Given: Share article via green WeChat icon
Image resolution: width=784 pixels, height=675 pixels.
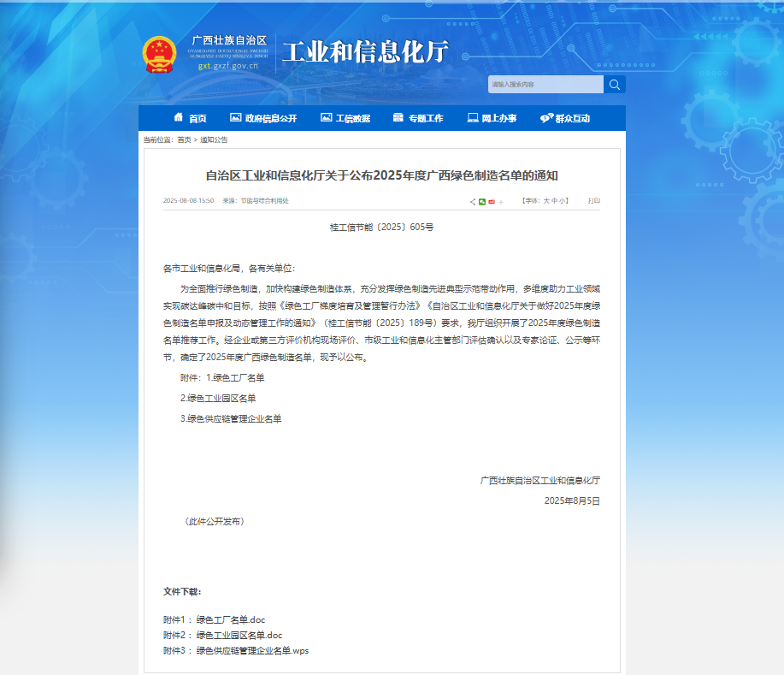Looking at the screenshot, I should pos(482,202).
